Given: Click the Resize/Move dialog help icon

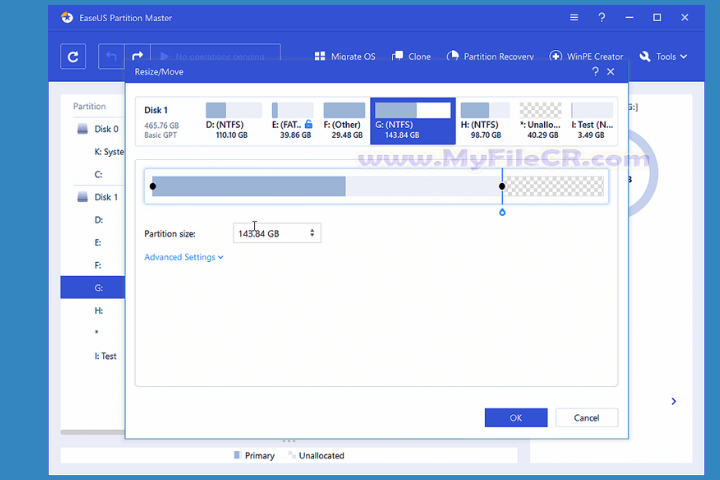Looking at the screenshot, I should coord(595,72).
